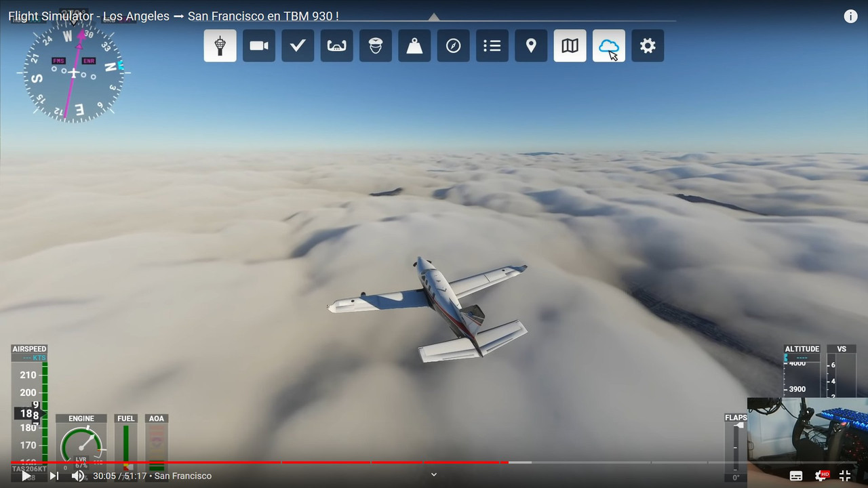
Task: Click the ALTITUDE tape indicator
Action: pyautogui.click(x=802, y=371)
